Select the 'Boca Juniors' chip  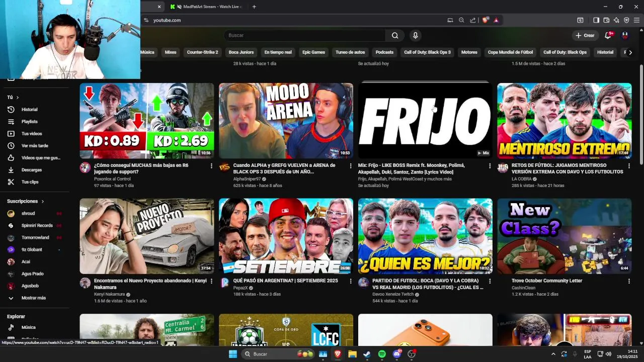click(x=241, y=52)
